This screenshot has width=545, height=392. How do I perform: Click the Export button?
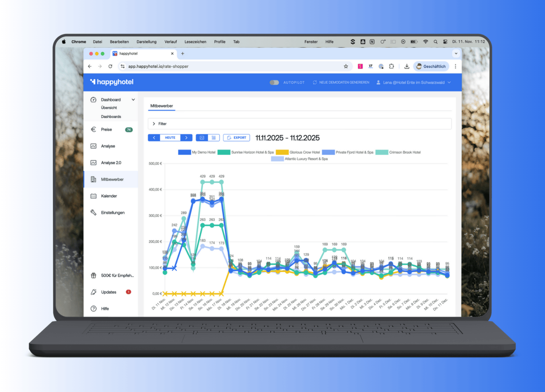[x=237, y=138]
